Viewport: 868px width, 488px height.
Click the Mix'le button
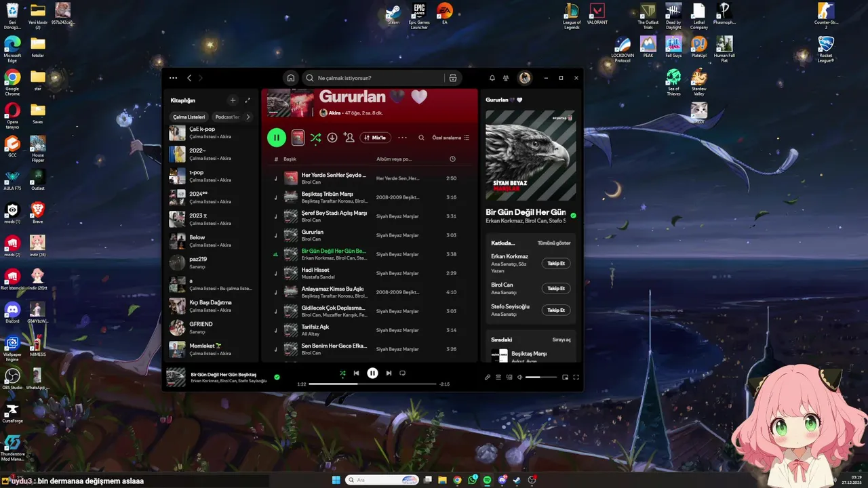click(375, 138)
